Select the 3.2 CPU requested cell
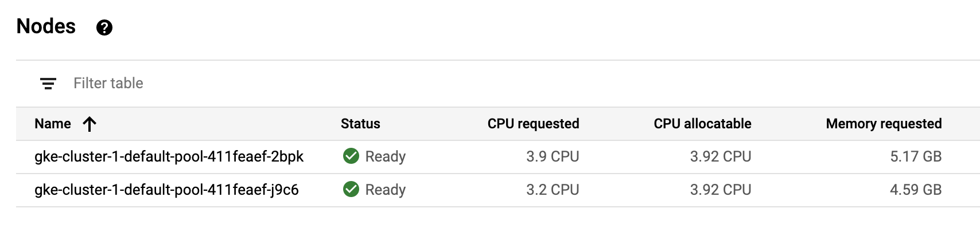This screenshot has width=980, height=228. coord(553,190)
